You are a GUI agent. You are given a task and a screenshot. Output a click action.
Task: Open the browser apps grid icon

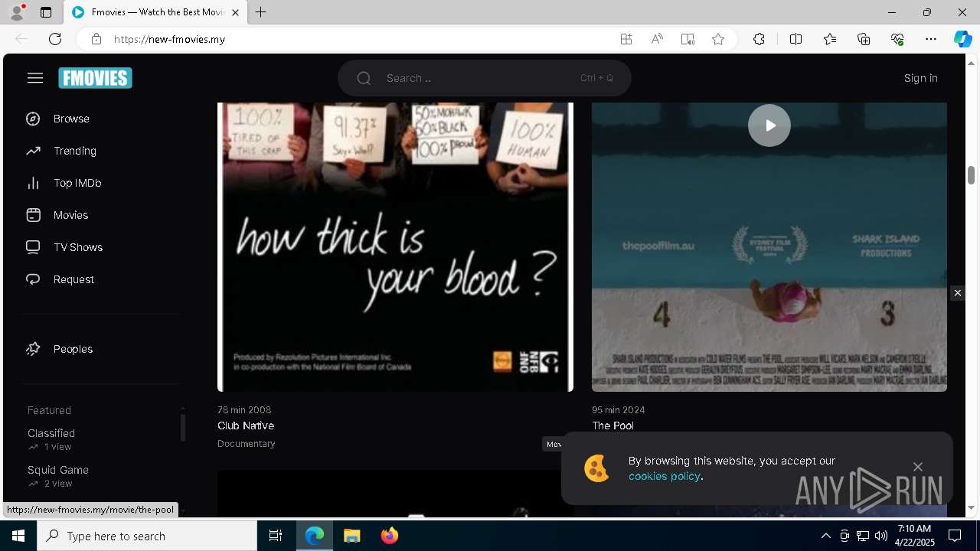pyautogui.click(x=626, y=39)
